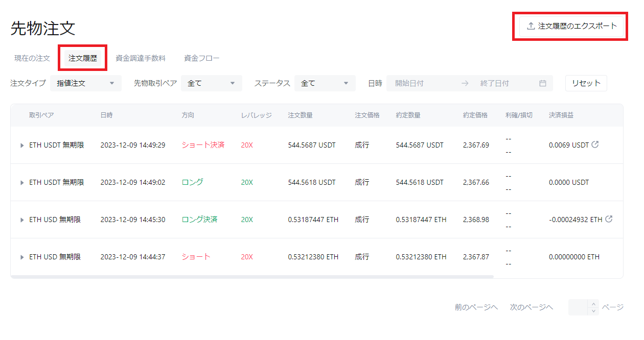The width and height of the screenshot is (644, 340).
Task: Click the 2023-12-09 14:45:30 timestamp
Action: point(133,220)
